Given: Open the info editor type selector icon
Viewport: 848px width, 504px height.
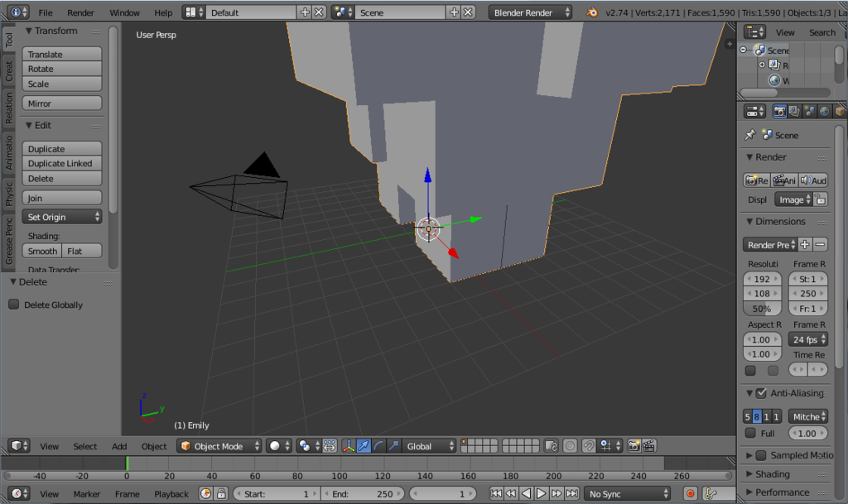Looking at the screenshot, I should point(20,12).
